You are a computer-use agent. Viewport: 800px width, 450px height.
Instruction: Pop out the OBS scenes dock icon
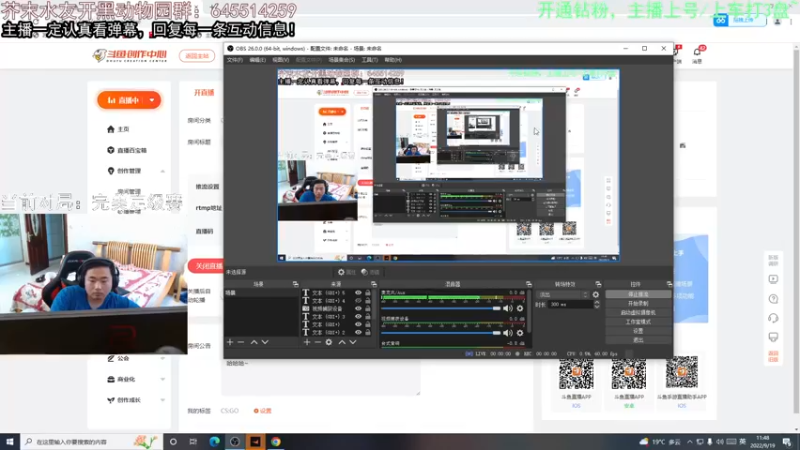click(x=295, y=284)
